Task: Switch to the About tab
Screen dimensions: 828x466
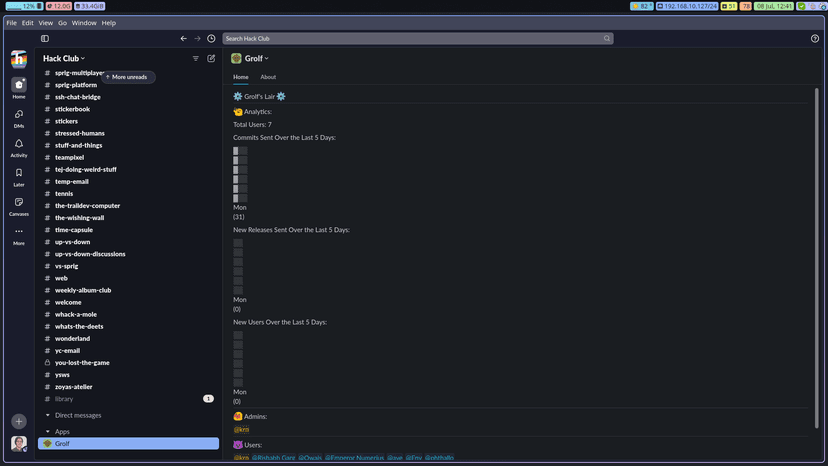Action: click(268, 77)
